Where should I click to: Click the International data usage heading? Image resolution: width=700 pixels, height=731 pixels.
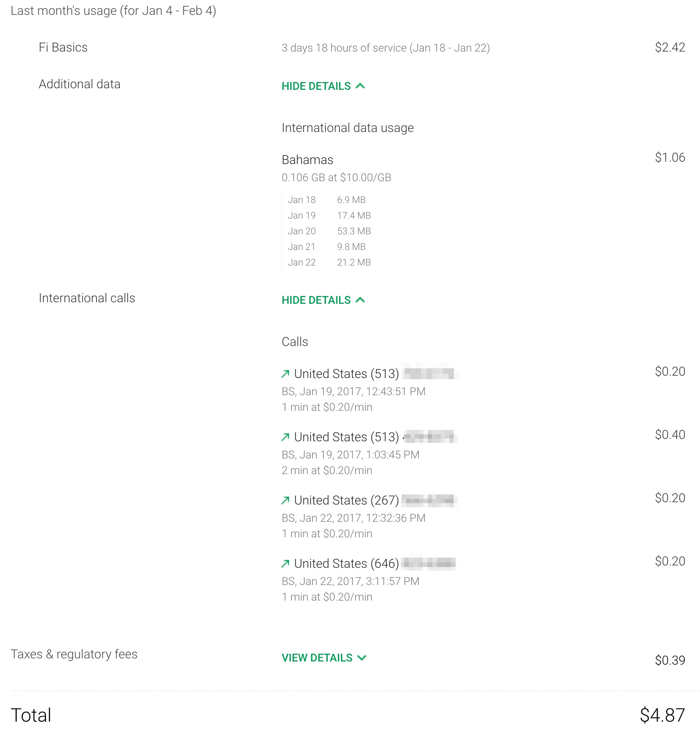(x=347, y=128)
